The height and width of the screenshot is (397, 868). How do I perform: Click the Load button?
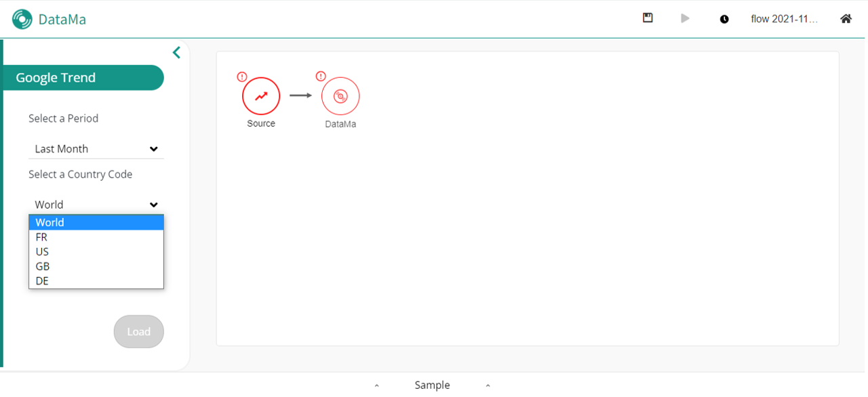point(138,331)
